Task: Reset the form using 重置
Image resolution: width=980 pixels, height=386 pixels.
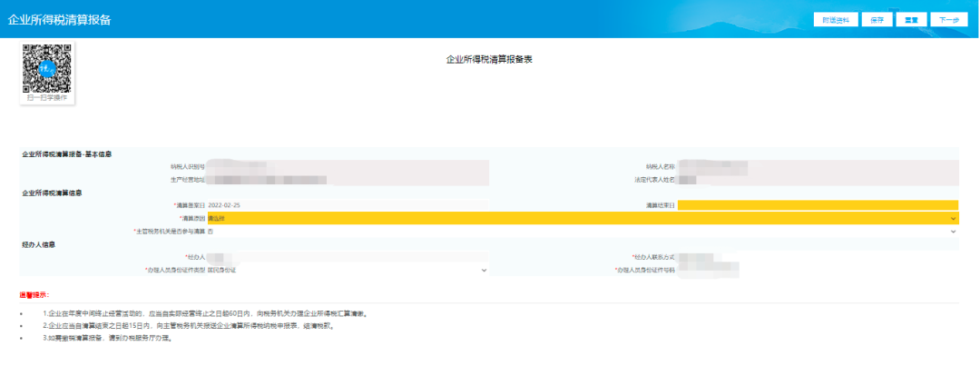Action: (910, 19)
